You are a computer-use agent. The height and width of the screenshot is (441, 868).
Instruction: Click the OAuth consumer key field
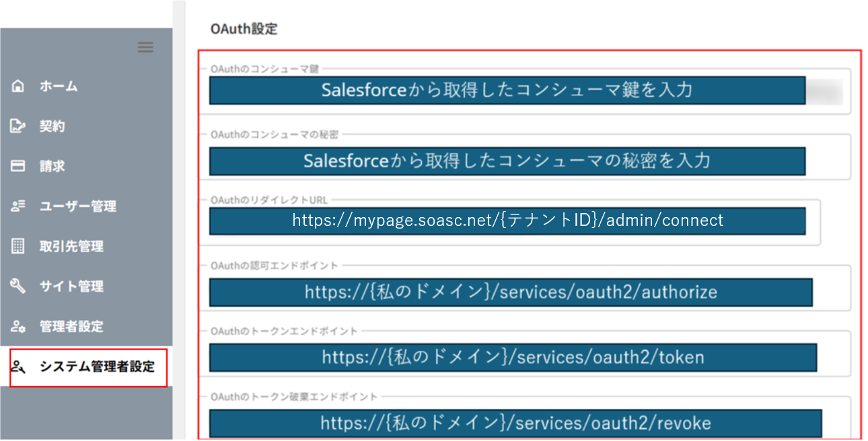coord(507,91)
